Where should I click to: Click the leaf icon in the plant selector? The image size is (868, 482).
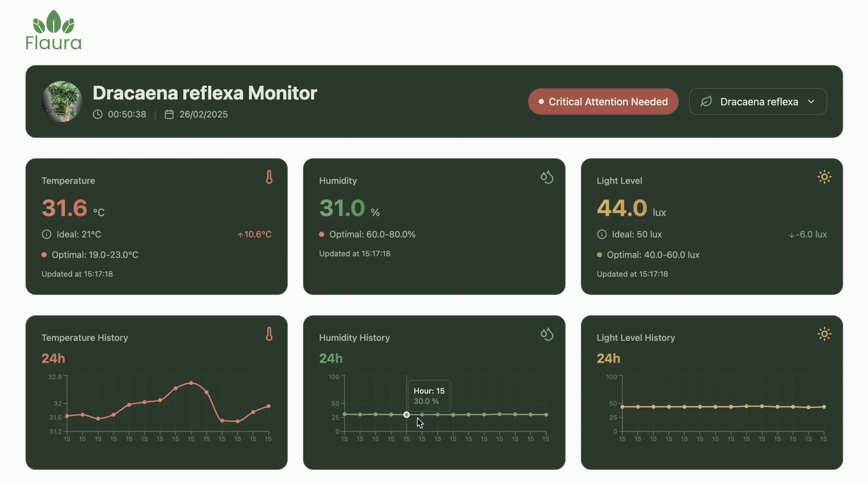707,101
